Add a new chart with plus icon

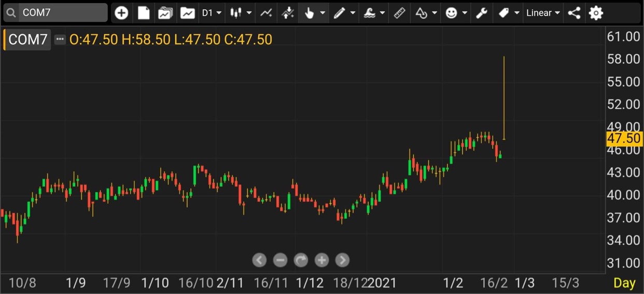121,13
